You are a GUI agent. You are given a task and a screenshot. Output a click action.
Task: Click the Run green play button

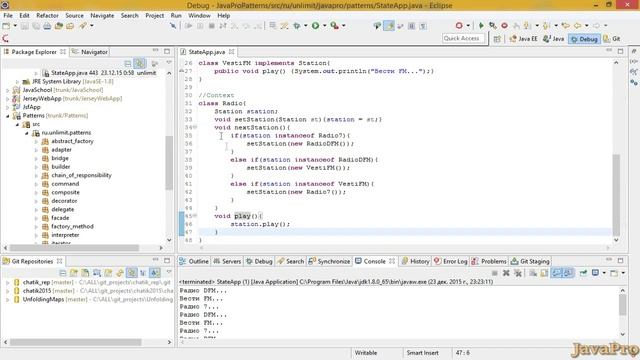point(316,26)
